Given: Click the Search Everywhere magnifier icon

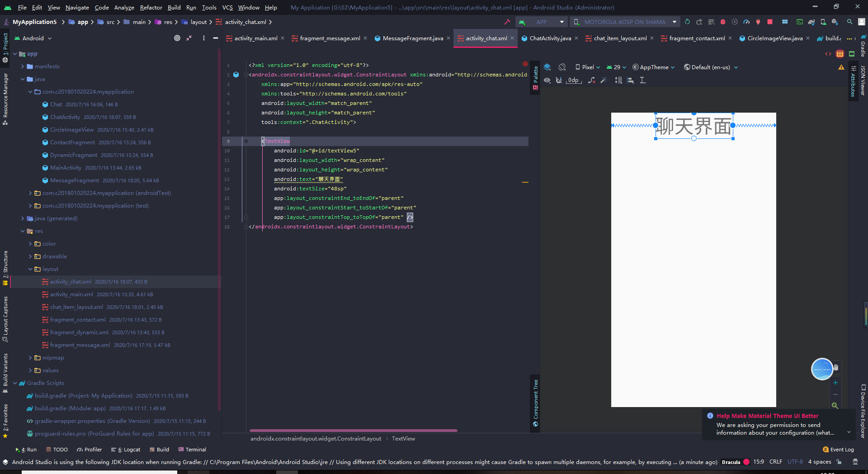Looking at the screenshot, I should [850, 22].
